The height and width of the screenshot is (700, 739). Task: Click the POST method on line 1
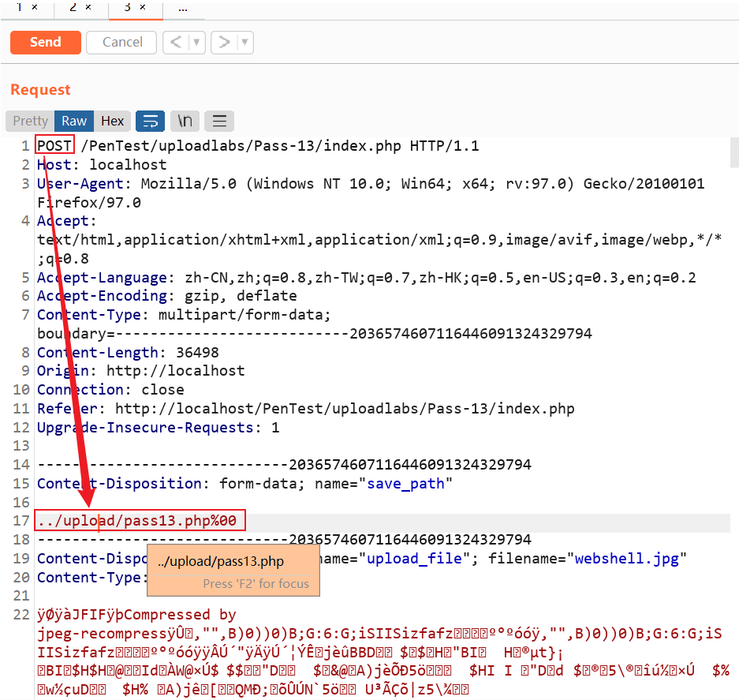click(54, 146)
